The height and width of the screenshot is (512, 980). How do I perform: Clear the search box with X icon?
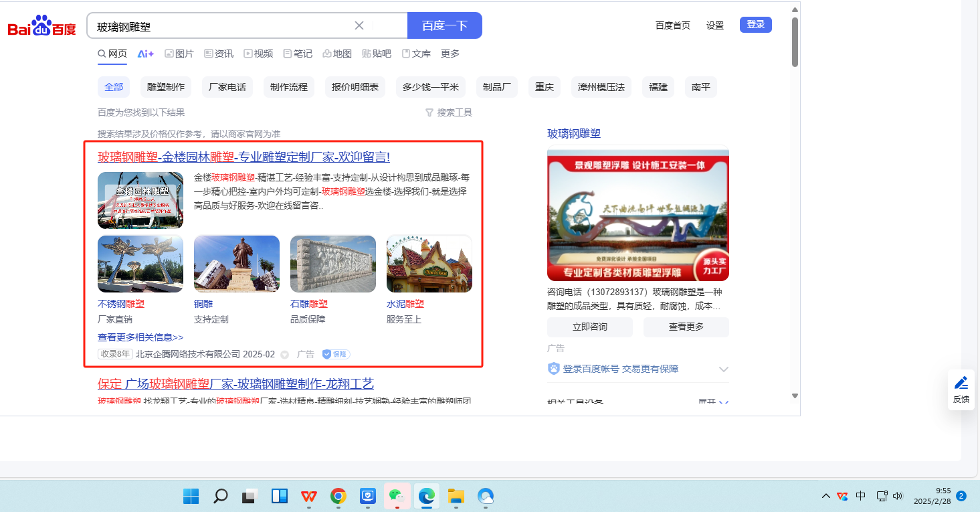pyautogui.click(x=359, y=25)
